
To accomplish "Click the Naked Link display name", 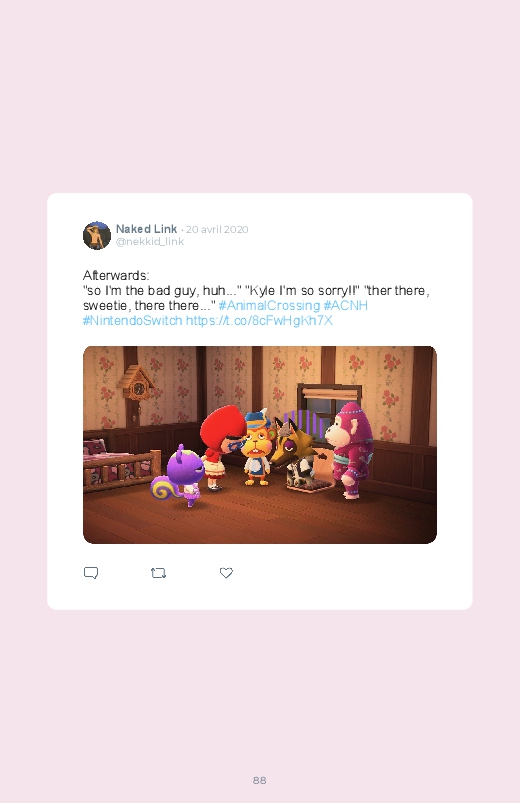I will point(146,229).
